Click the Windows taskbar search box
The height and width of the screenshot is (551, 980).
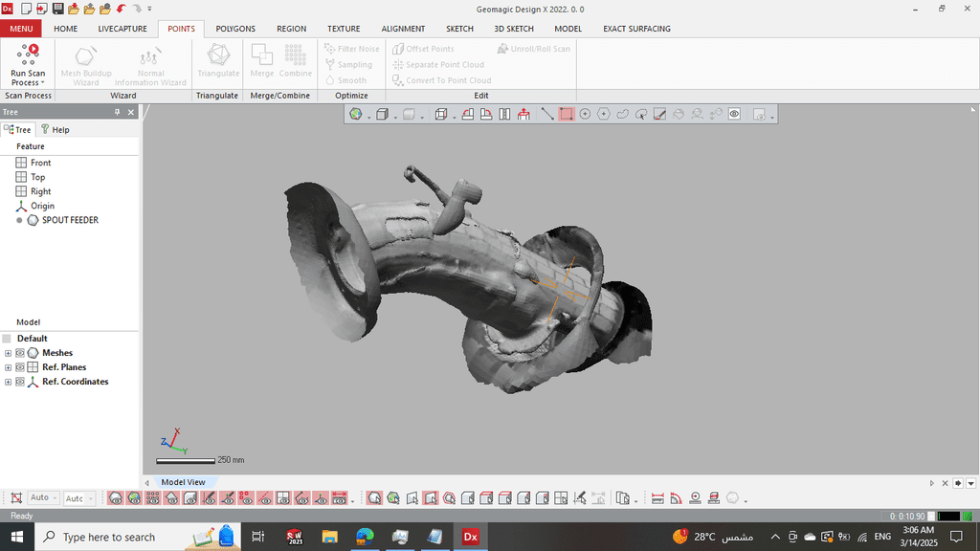click(x=108, y=537)
